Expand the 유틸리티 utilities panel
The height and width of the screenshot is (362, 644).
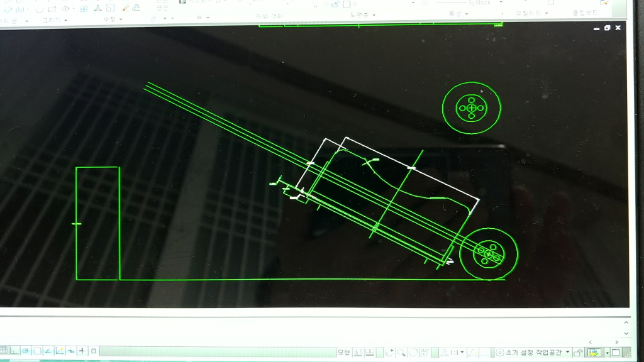(x=531, y=13)
